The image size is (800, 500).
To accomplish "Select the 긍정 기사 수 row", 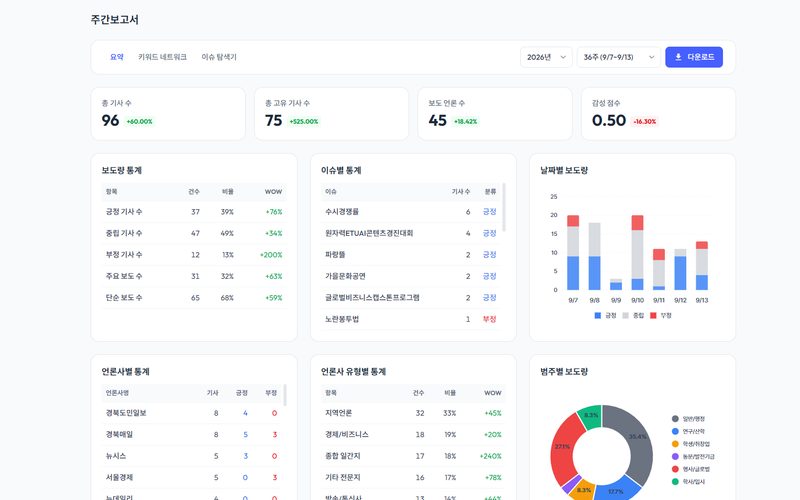I will [194, 212].
